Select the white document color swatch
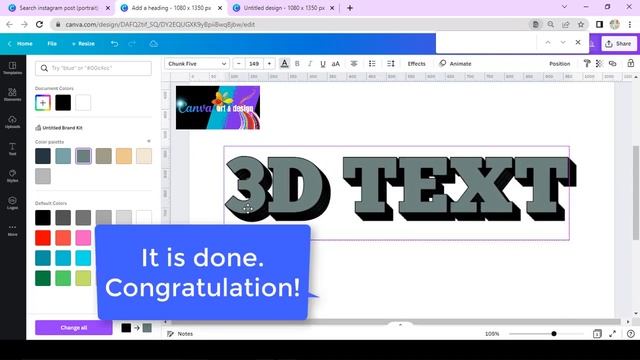Screen dimensions: 640x360 tap(83, 103)
